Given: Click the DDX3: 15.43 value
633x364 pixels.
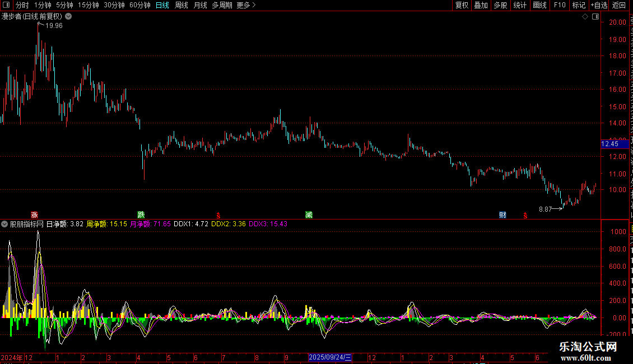Looking at the screenshot, I should click(268, 224).
